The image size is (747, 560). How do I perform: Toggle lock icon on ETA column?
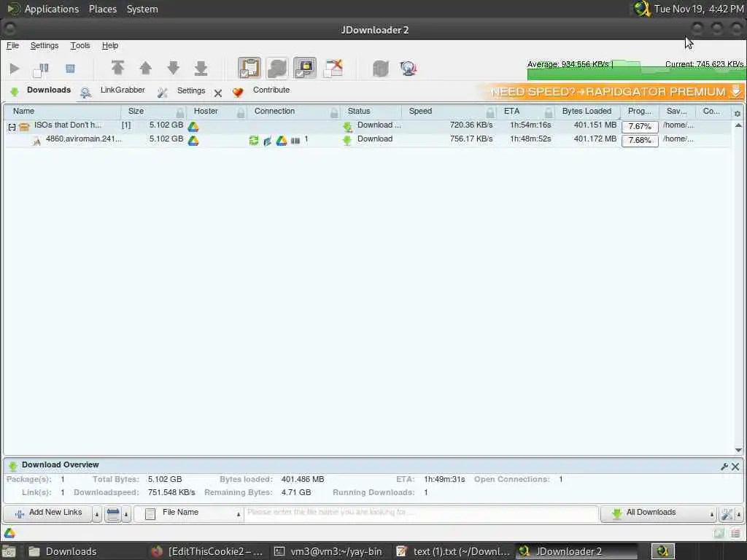click(x=549, y=113)
